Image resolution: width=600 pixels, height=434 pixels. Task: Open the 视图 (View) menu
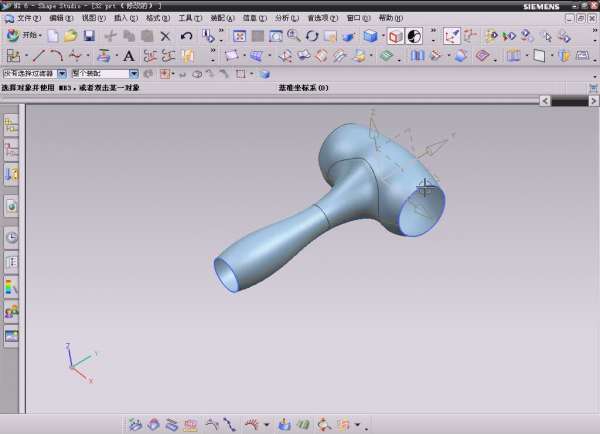click(93, 18)
